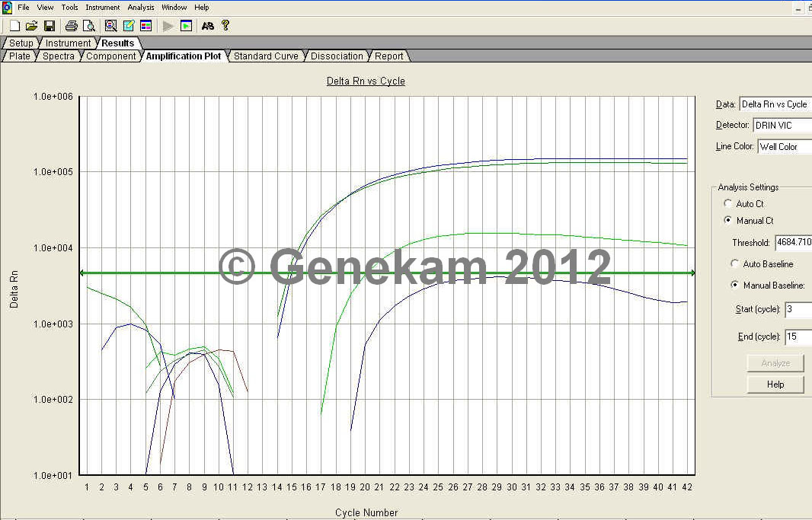The width and height of the screenshot is (812, 520).
Task: Click the baseline Start (cycle) field
Action: (x=798, y=309)
